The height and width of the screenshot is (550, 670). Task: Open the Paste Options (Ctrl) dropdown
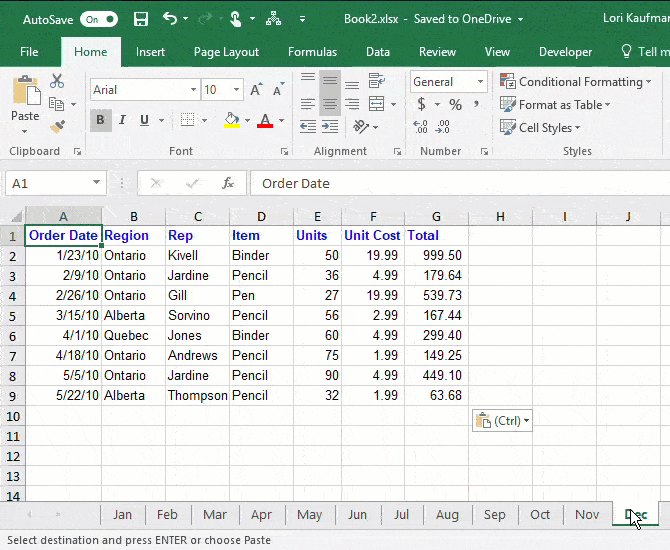coord(501,421)
